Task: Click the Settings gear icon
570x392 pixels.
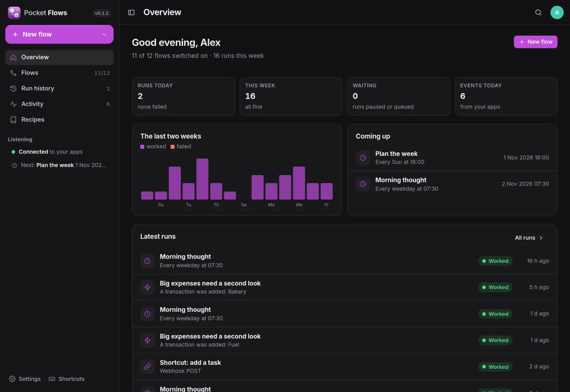Action: (x=12, y=379)
